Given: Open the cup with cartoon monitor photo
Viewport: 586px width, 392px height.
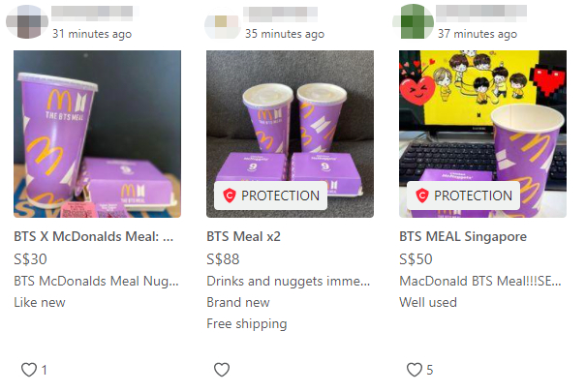Looking at the screenshot, I should (483, 134).
